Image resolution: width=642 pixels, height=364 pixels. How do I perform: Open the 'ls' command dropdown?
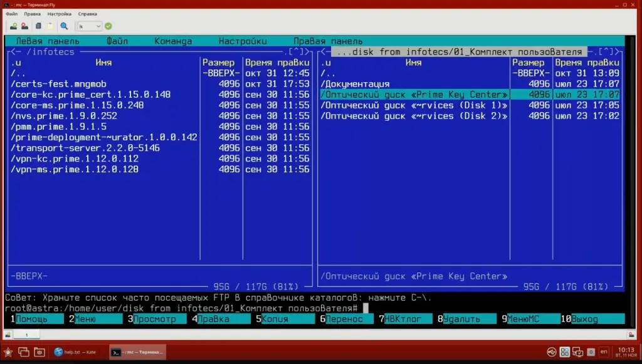[x=89, y=26]
